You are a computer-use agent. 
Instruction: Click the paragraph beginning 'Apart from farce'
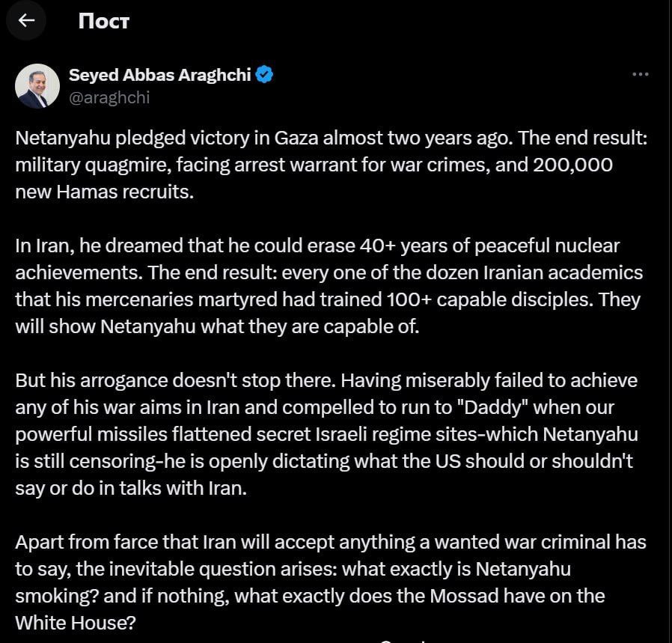(331, 582)
